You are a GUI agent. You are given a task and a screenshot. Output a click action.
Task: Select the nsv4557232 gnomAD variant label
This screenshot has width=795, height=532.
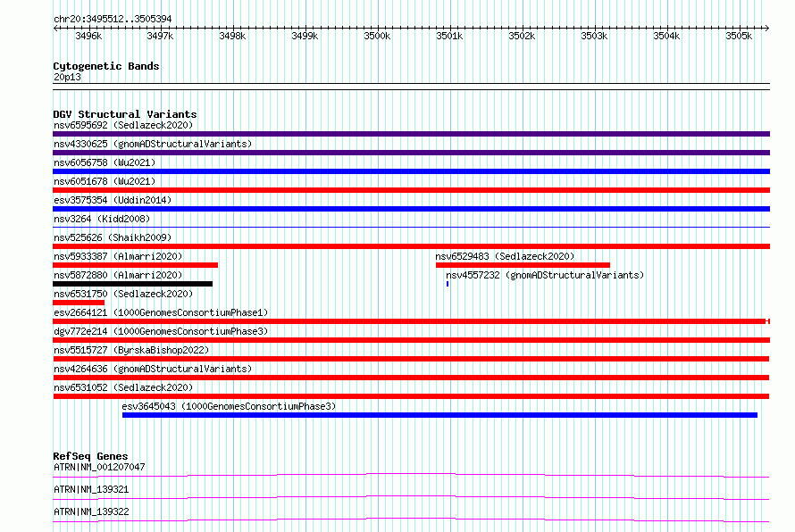pos(545,275)
